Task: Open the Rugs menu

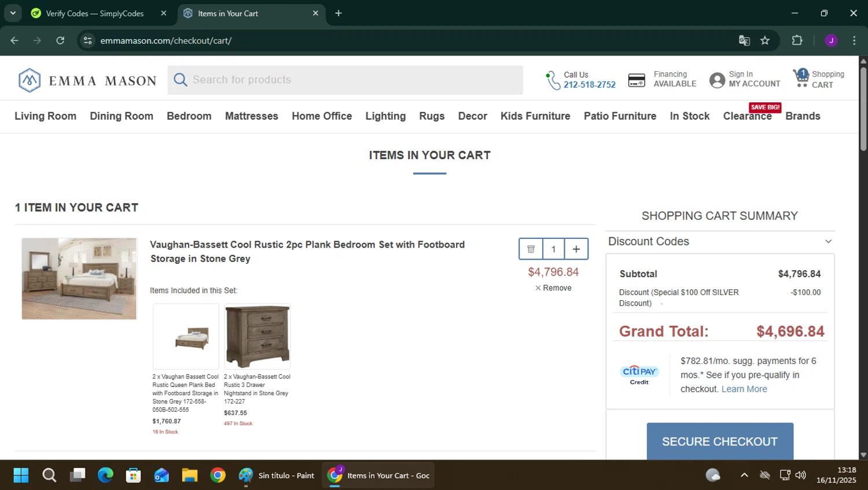Action: point(432,116)
